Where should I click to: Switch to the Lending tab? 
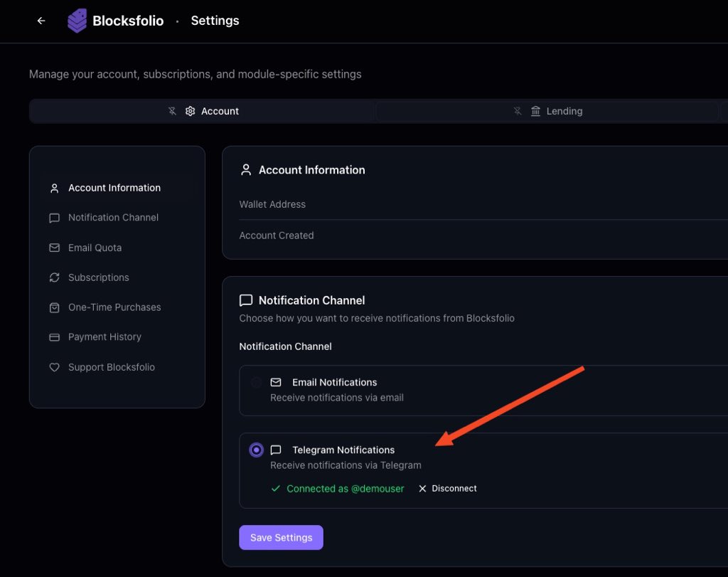click(547, 111)
